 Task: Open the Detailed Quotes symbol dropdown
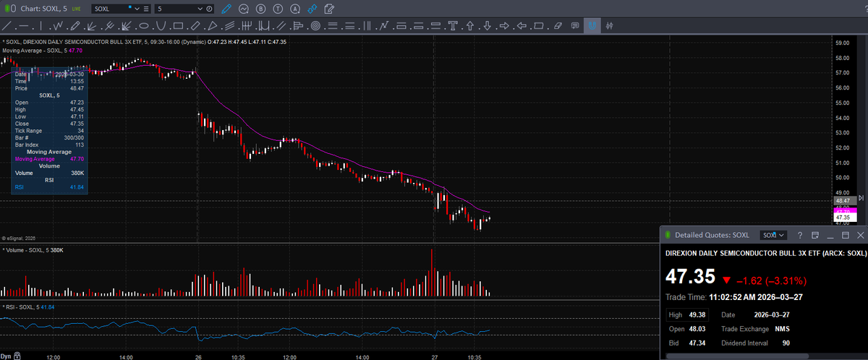[773, 235]
